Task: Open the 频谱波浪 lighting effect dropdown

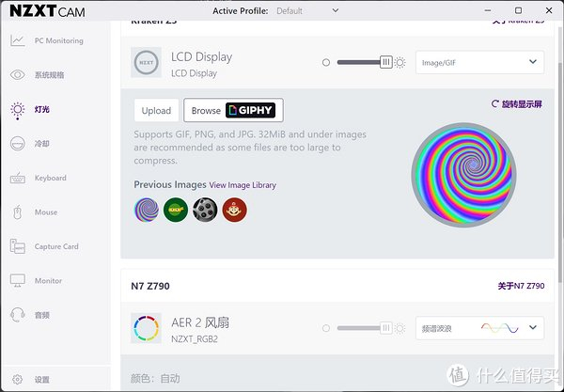Action: click(x=479, y=328)
